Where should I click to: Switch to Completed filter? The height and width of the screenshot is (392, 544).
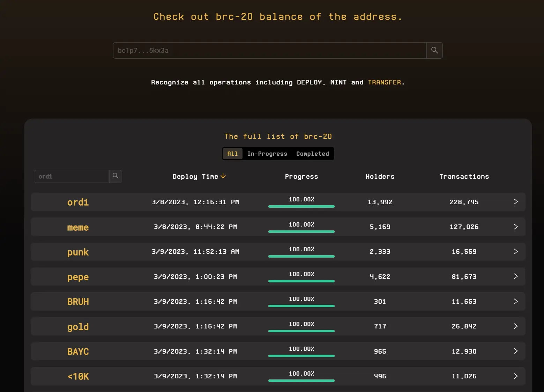pos(313,154)
